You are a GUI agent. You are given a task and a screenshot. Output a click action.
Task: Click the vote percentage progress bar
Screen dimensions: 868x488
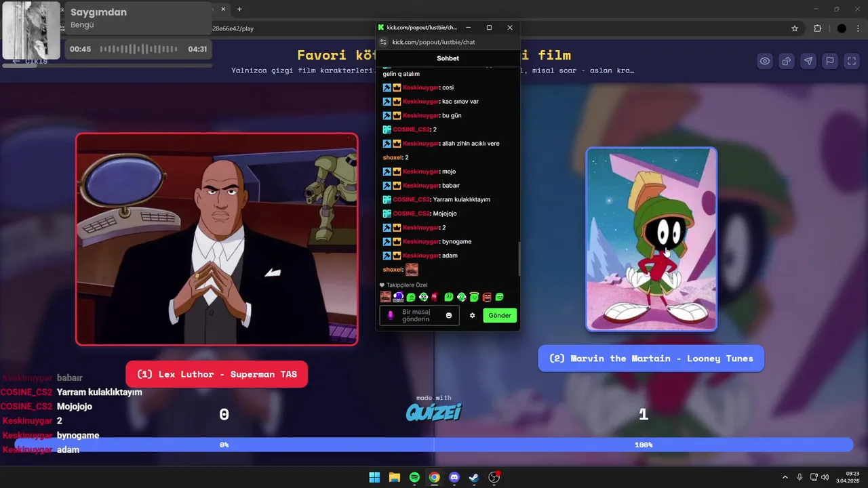[x=434, y=445]
